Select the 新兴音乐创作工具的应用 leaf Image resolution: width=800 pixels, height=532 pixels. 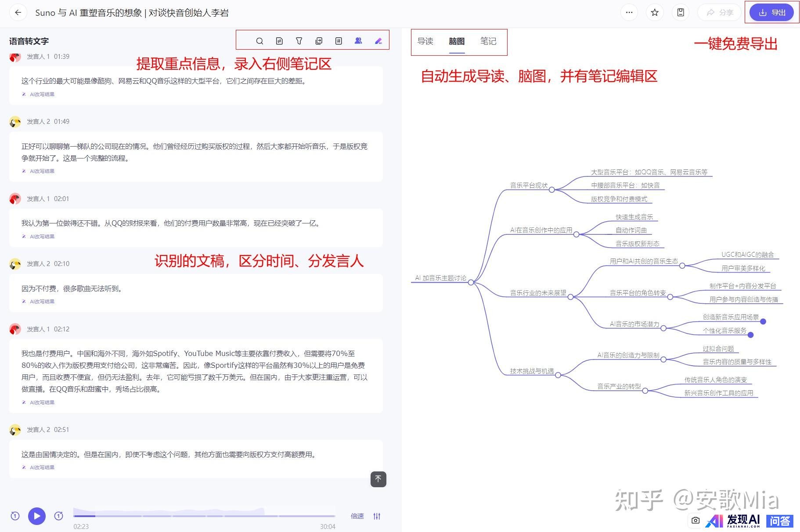pyautogui.click(x=719, y=393)
